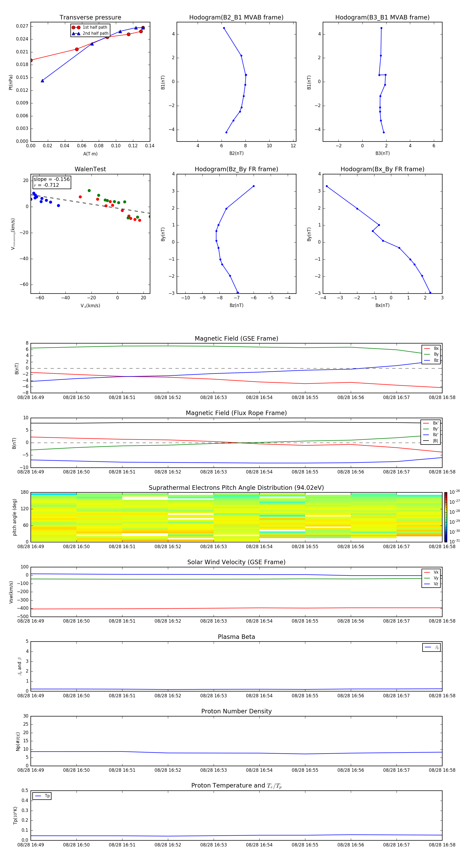Click the Suprathermal Electrons Pitch Angle Distribution title
473x868 pixels.
[x=236, y=488]
